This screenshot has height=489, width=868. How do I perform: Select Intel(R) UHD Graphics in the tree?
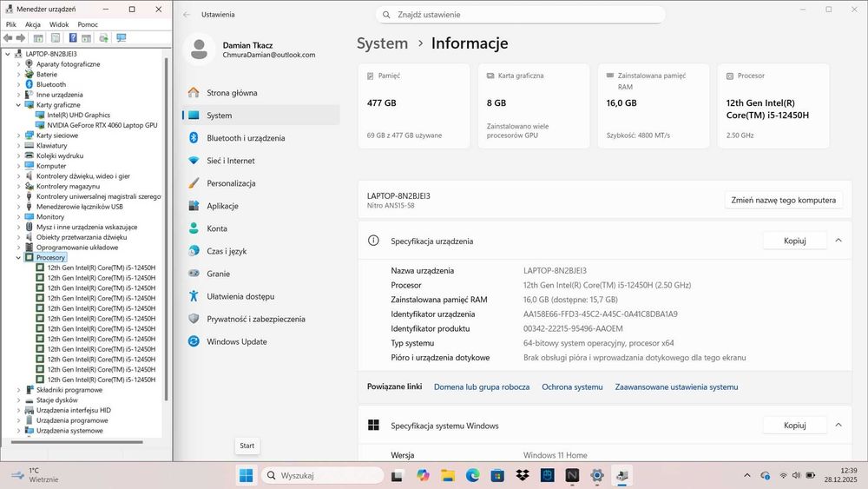pos(79,116)
